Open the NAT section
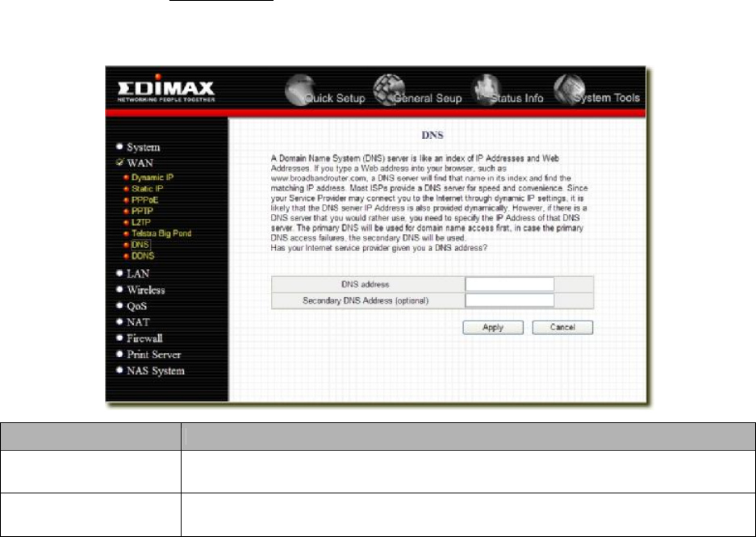 pyautogui.click(x=138, y=322)
